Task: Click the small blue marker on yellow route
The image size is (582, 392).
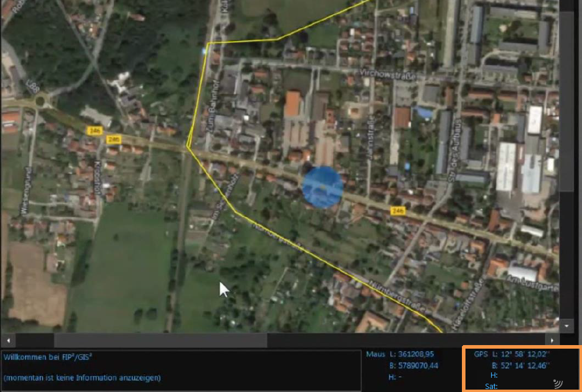Action: (x=205, y=52)
